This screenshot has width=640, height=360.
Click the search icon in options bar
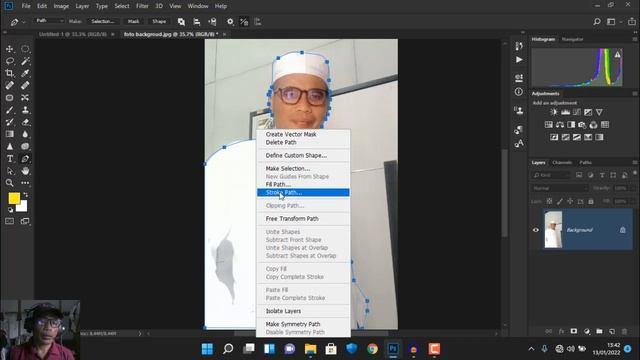pos(597,22)
